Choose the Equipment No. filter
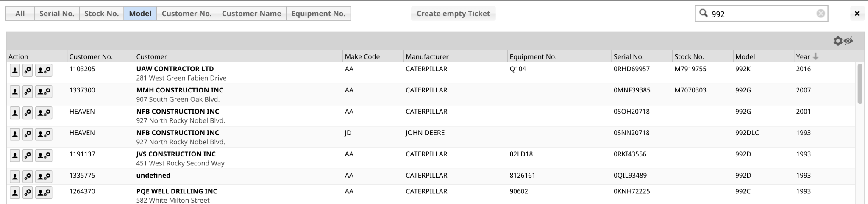This screenshot has height=204, width=868. (x=318, y=14)
